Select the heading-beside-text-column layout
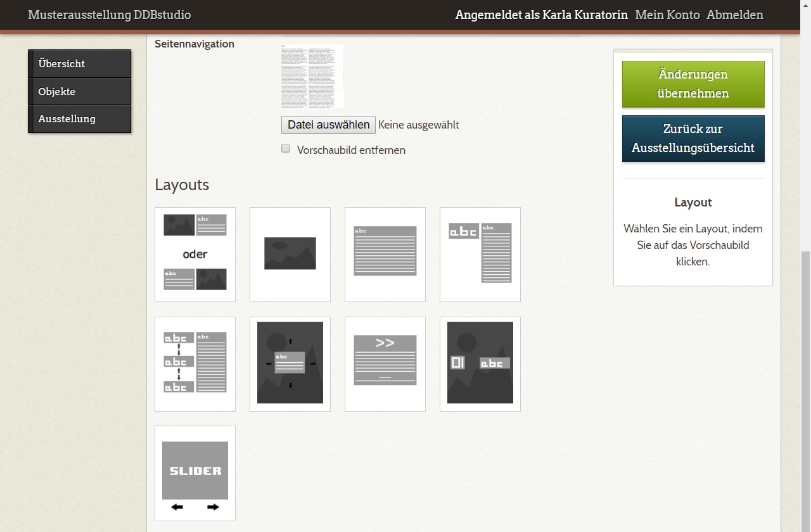 click(x=480, y=255)
